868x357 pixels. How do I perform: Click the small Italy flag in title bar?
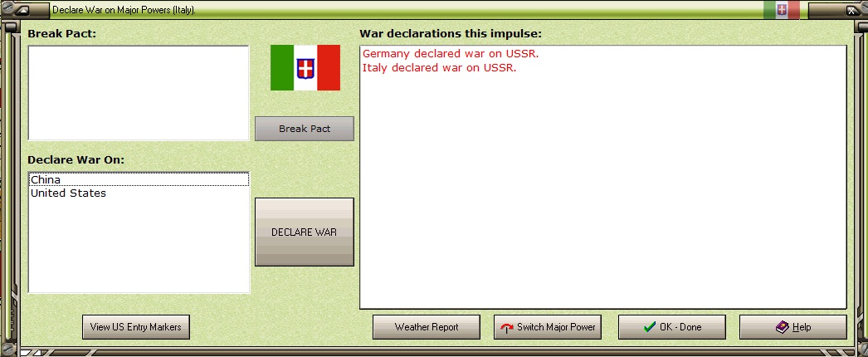781,10
